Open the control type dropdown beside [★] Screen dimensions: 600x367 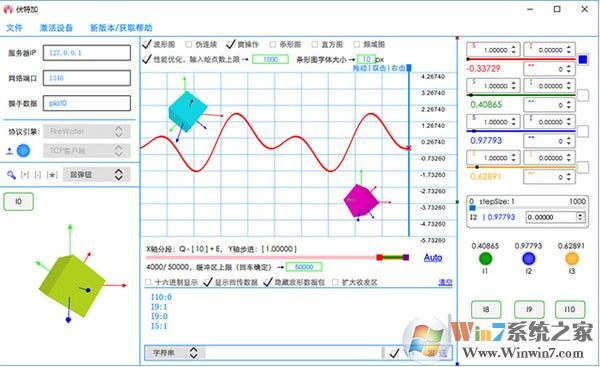point(97,175)
